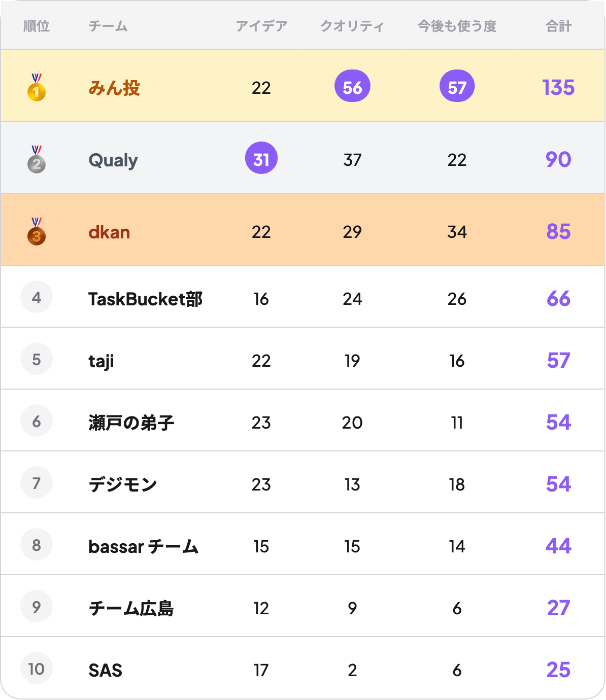Click the bronze third-place medal icon
The height and width of the screenshot is (700, 606).
(36, 232)
